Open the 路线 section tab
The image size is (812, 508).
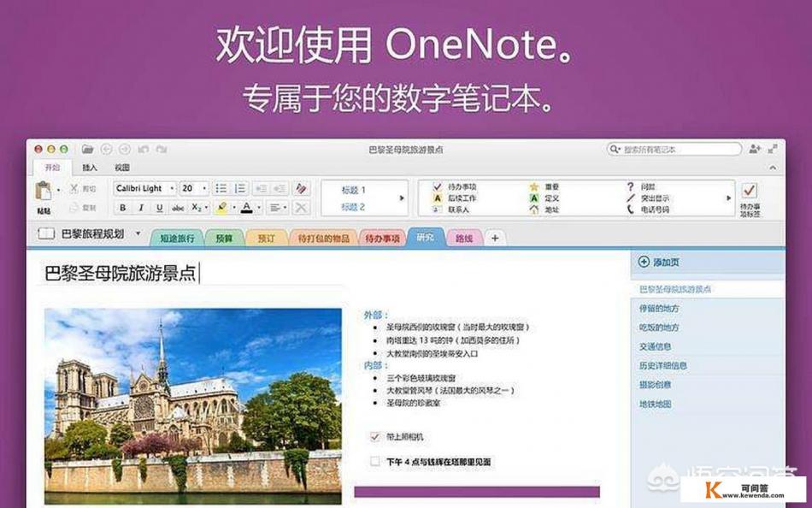click(x=464, y=239)
